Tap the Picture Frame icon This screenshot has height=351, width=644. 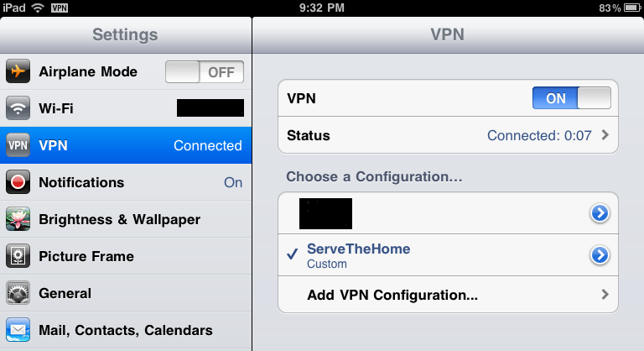[x=18, y=256]
